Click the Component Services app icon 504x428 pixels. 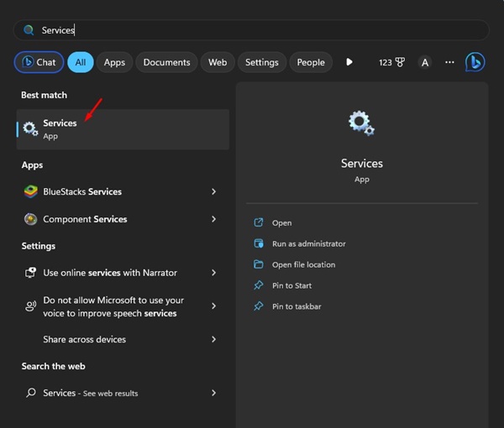[x=31, y=219]
